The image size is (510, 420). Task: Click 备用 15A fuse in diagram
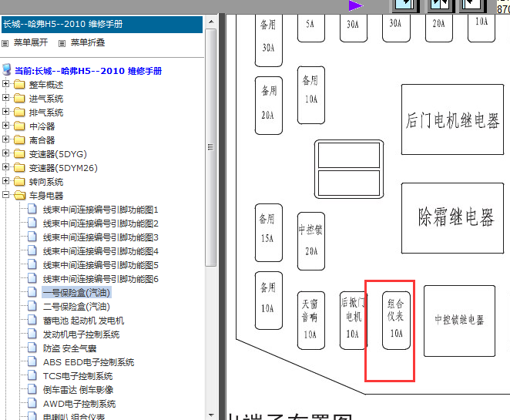pyautogui.click(x=268, y=233)
